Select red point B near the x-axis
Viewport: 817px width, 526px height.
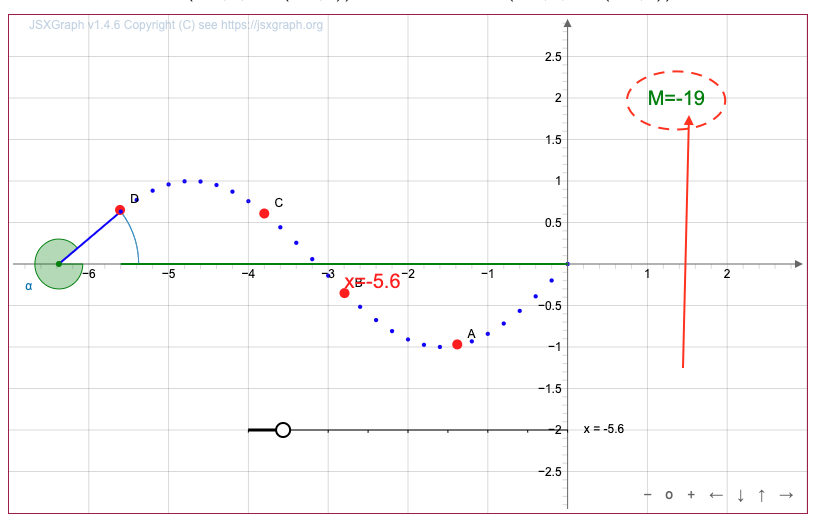[x=344, y=293]
